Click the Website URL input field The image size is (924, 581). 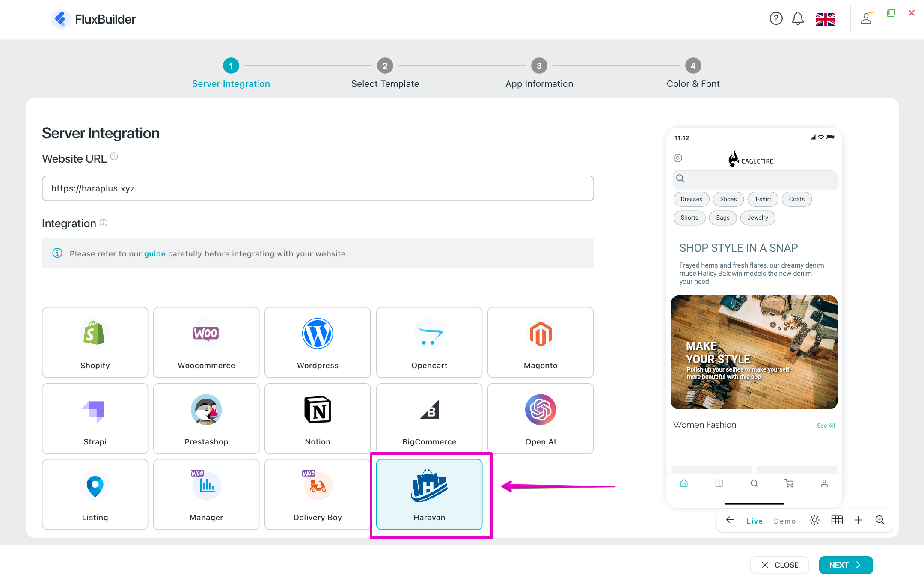click(318, 188)
